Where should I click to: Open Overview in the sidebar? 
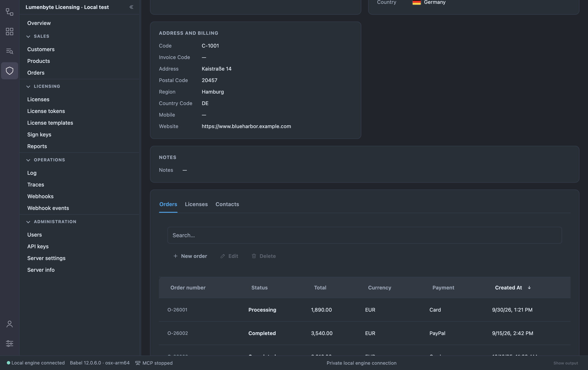[39, 23]
